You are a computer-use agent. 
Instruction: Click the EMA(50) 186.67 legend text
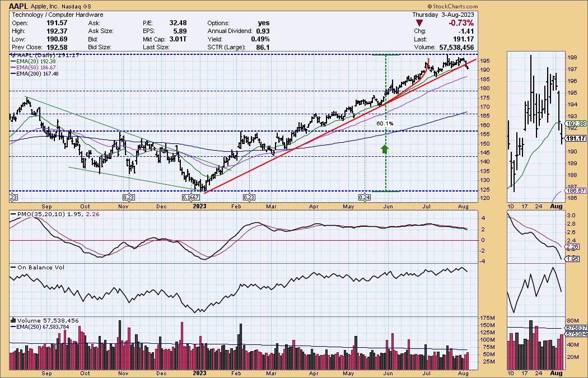36,68
